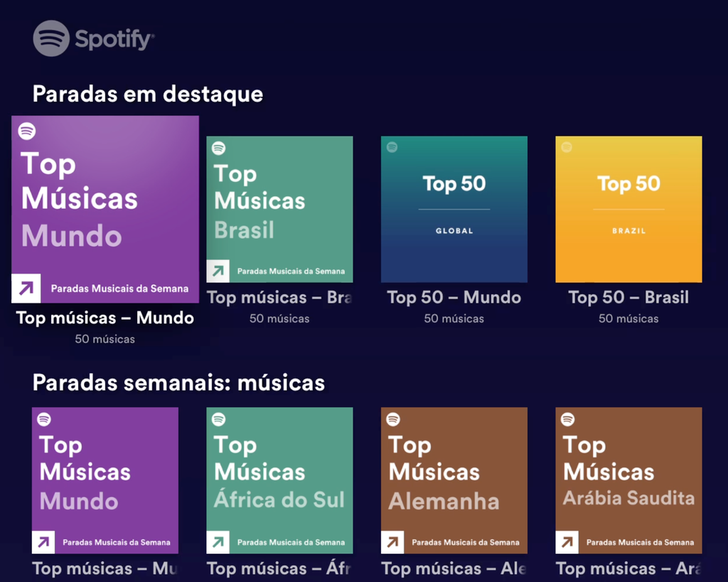Click the arrow icon on highlighted Top Músicas Mundo cover
Image resolution: width=728 pixels, height=582 pixels.
26,289
